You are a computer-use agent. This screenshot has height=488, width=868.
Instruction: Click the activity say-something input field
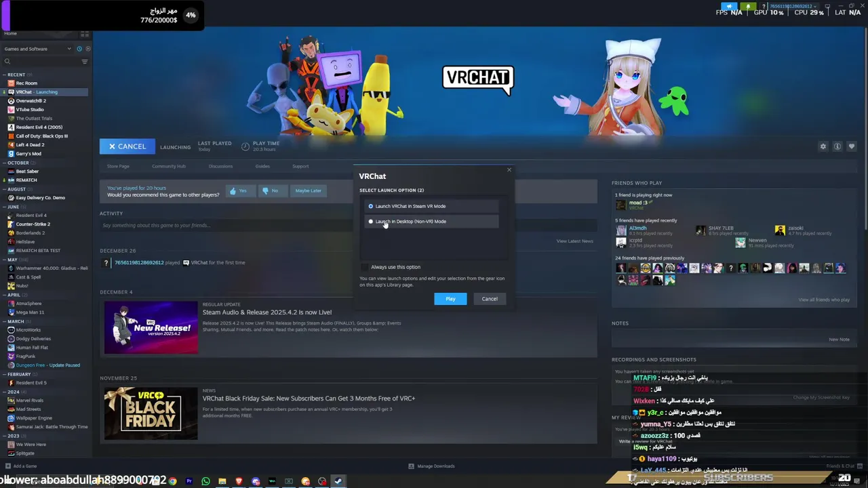348,225
